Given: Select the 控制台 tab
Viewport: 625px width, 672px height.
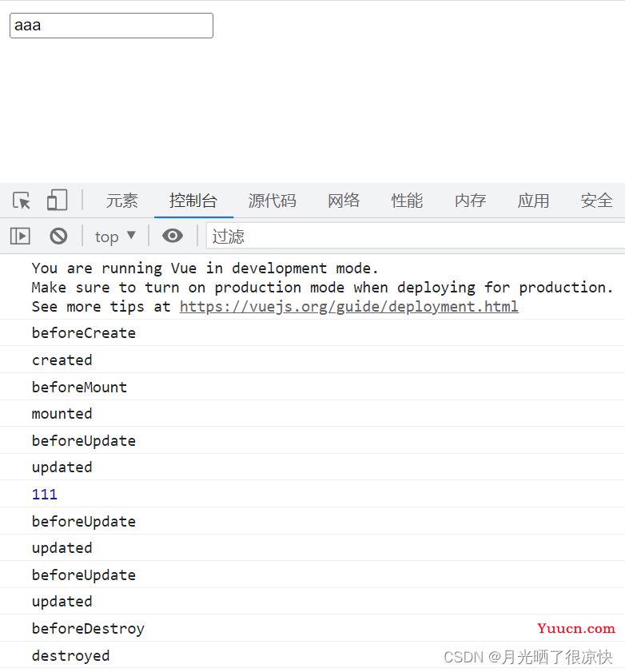Looking at the screenshot, I should point(193,201).
